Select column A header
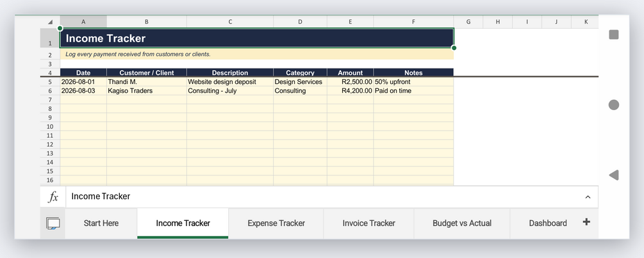This screenshot has height=258, width=644. tap(83, 22)
